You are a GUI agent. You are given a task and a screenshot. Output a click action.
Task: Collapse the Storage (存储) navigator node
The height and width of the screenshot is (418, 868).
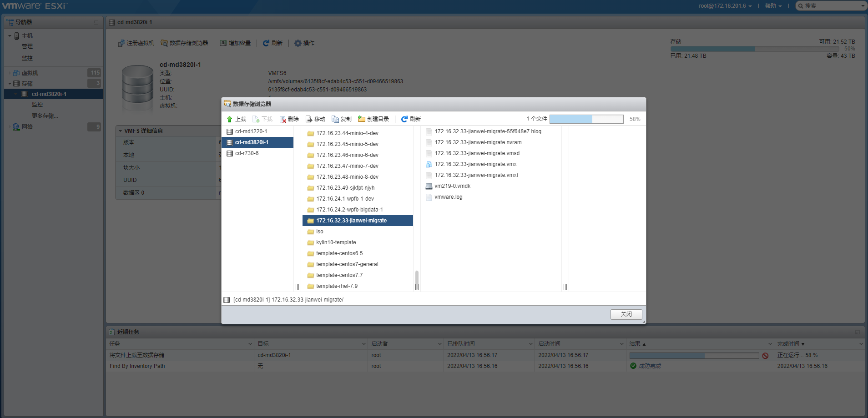point(10,84)
